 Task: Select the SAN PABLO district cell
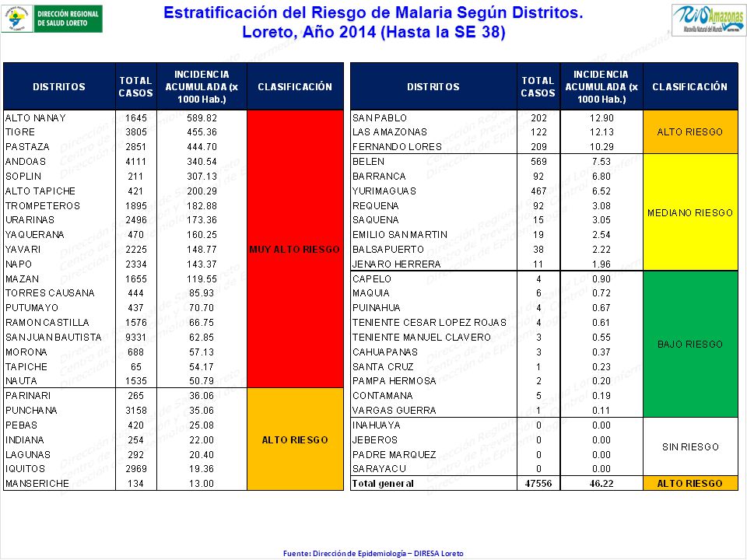point(433,117)
